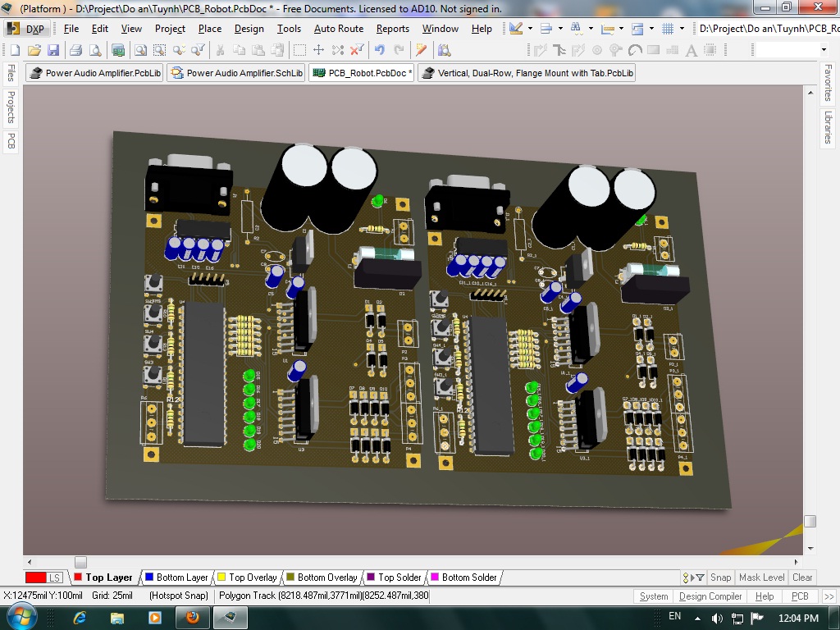Toggle the Snap button in layer bar
Image resolution: width=840 pixels, height=630 pixels.
pyautogui.click(x=720, y=577)
